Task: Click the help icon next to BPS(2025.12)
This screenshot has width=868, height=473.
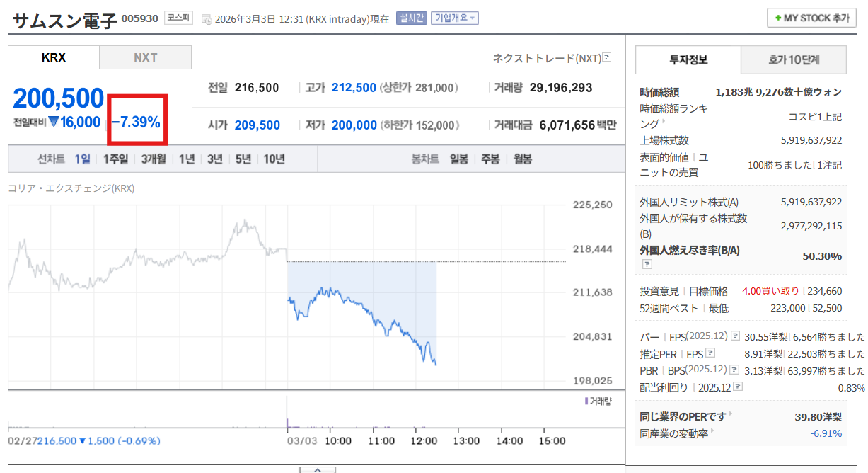Action: pos(736,370)
